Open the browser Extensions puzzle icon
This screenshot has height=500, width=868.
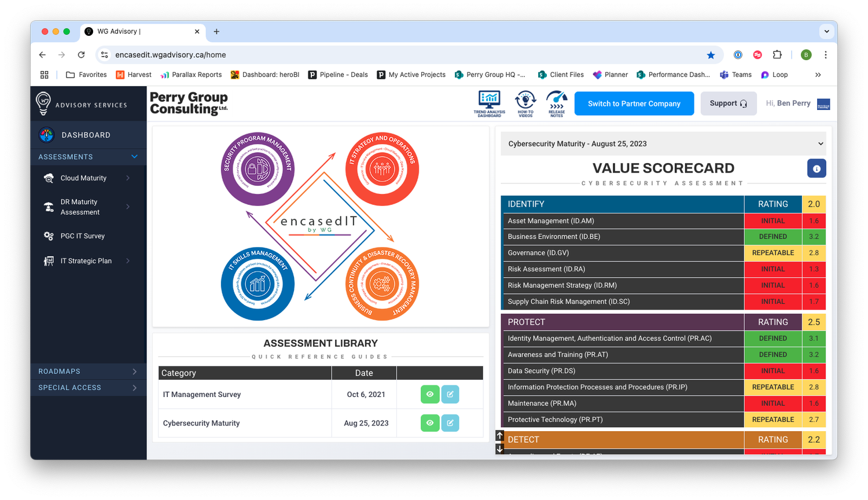[777, 55]
